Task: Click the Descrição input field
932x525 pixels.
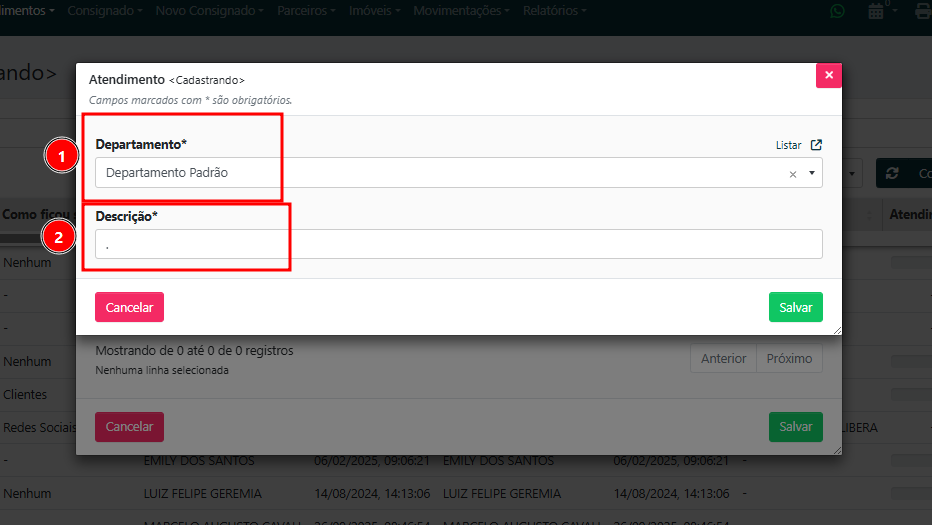Action: [458, 244]
